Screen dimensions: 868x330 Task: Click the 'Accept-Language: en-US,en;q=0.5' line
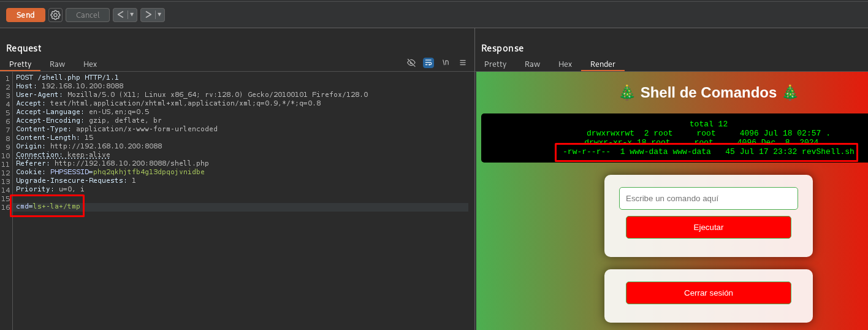82,112
